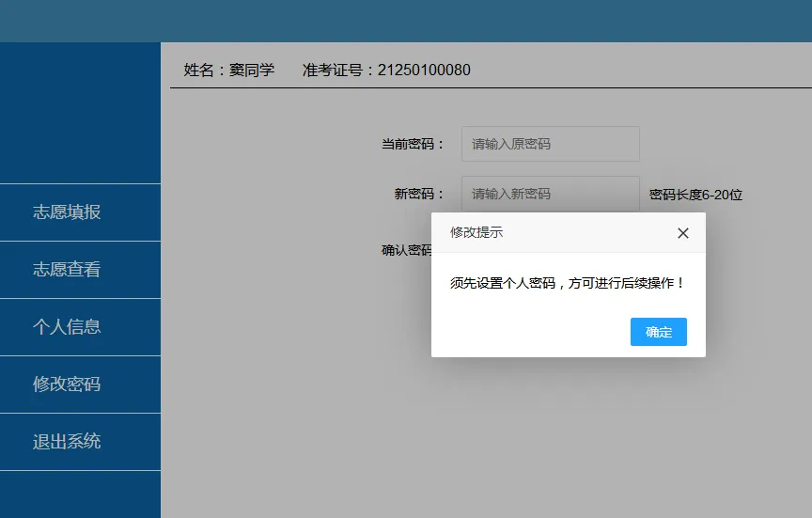Image resolution: width=812 pixels, height=518 pixels.
Task: Go to 个人信息 in the sidebar
Action: coord(80,327)
